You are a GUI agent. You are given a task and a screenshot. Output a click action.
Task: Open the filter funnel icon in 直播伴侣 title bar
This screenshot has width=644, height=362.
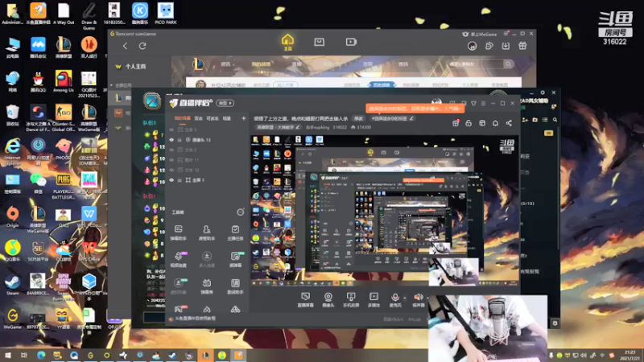[x=473, y=104]
